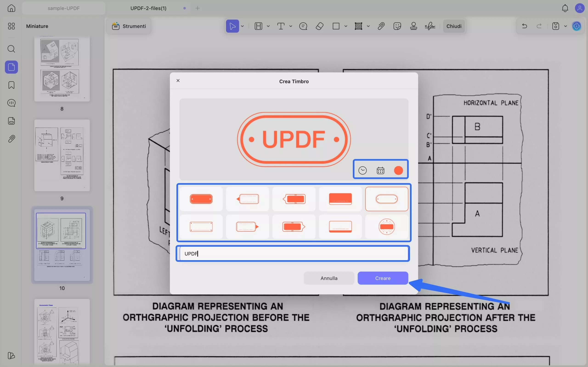Open the orange stamp color swatch

398,170
